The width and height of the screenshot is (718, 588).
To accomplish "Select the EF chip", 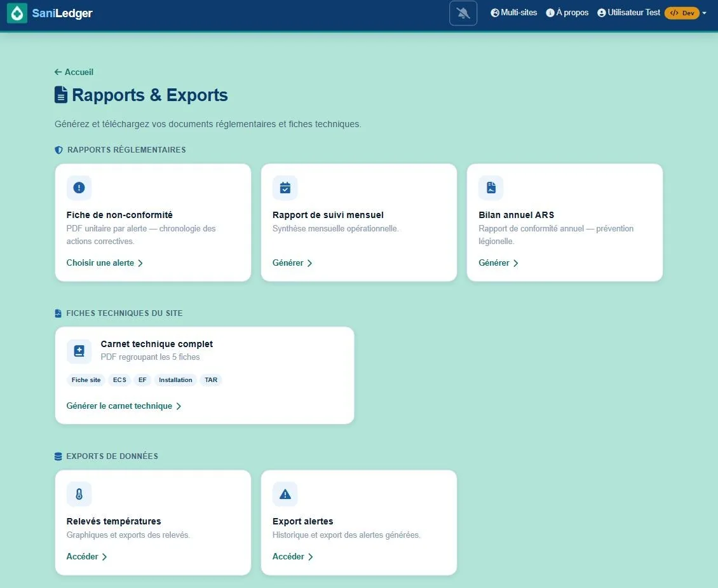I will pos(142,379).
